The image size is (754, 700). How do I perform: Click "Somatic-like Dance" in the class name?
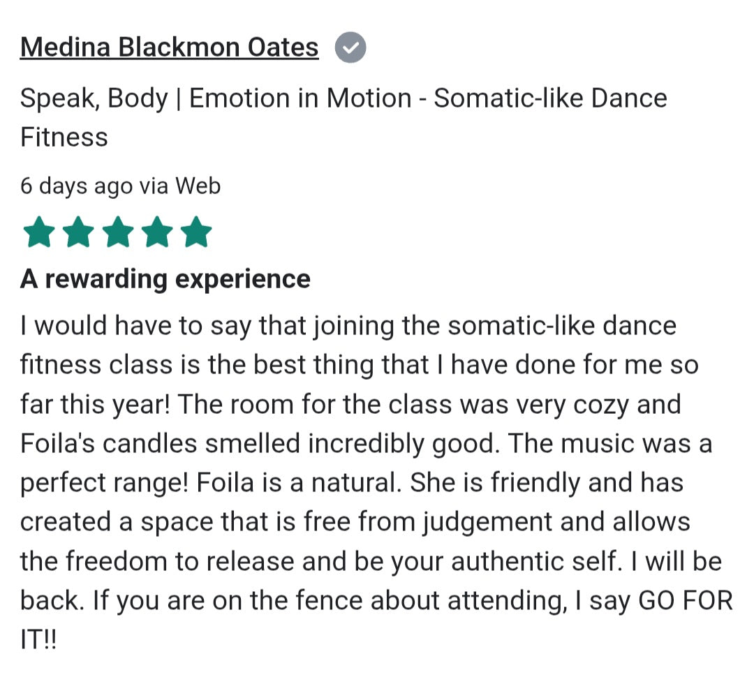click(x=550, y=98)
